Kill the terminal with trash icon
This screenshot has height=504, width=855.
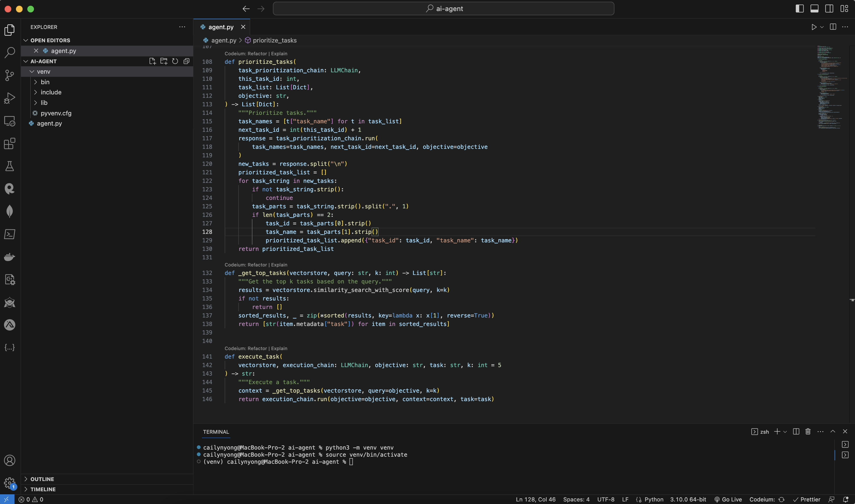(808, 431)
